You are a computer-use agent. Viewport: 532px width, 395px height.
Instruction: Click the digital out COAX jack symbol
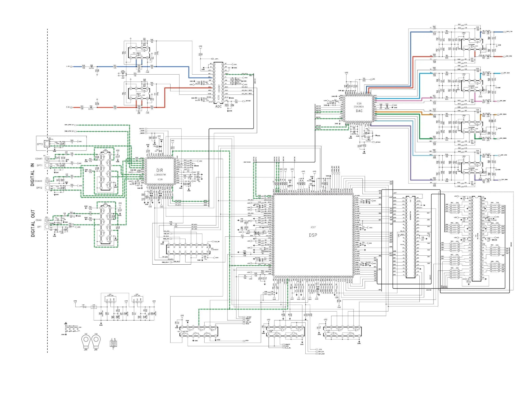(x=47, y=220)
